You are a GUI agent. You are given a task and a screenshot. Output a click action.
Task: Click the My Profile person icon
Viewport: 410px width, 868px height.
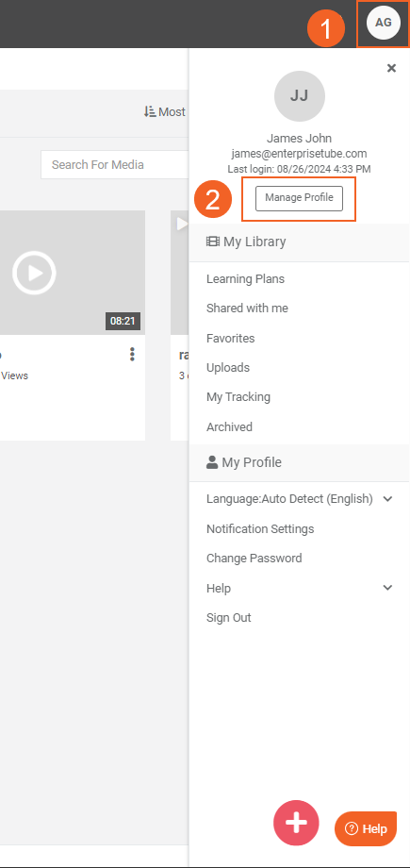pos(212,462)
